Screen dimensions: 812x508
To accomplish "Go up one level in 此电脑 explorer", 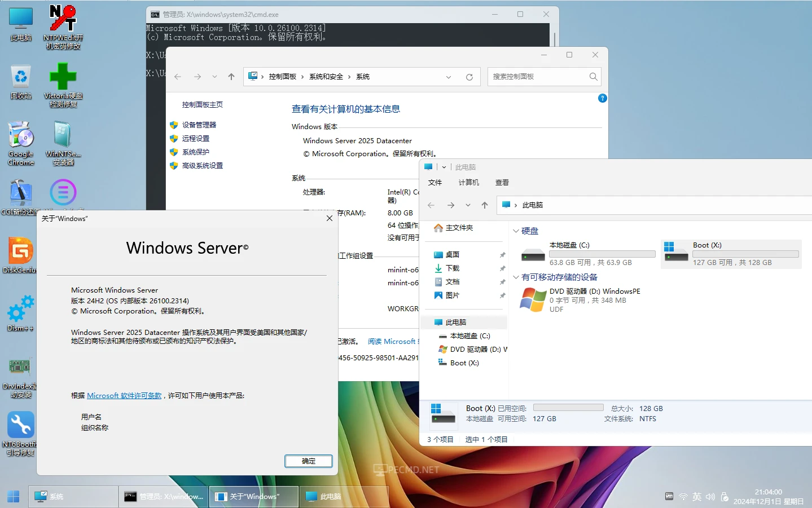I will click(485, 205).
